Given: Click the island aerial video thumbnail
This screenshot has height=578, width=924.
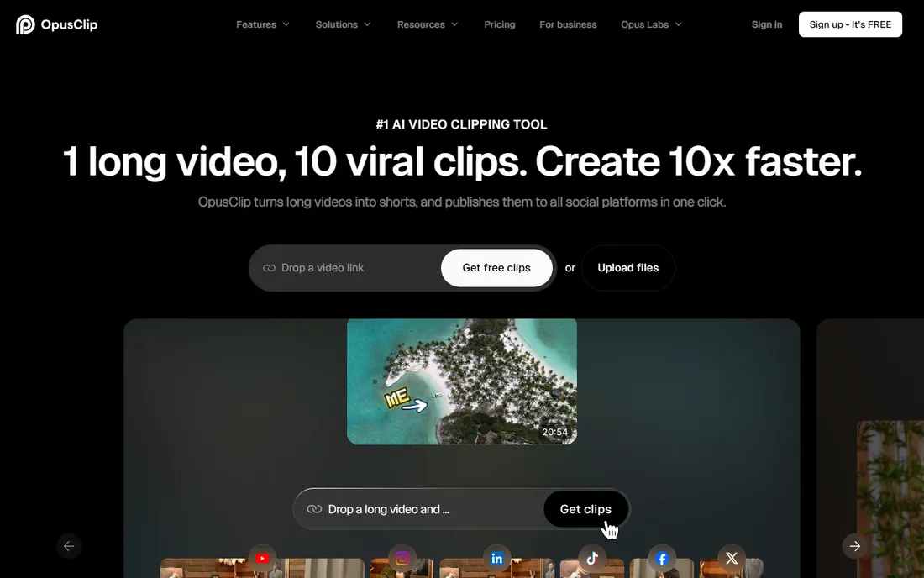Looking at the screenshot, I should (462, 381).
